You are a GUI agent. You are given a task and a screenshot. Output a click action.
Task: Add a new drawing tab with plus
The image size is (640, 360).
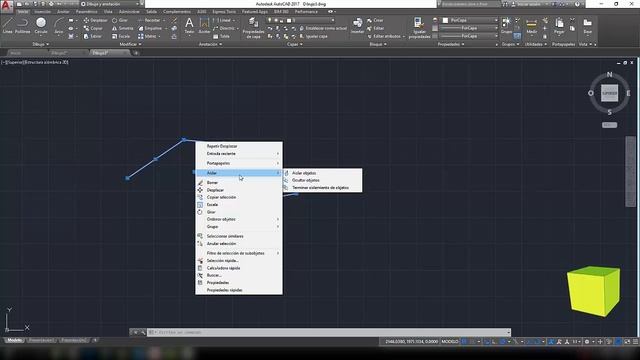click(x=136, y=53)
